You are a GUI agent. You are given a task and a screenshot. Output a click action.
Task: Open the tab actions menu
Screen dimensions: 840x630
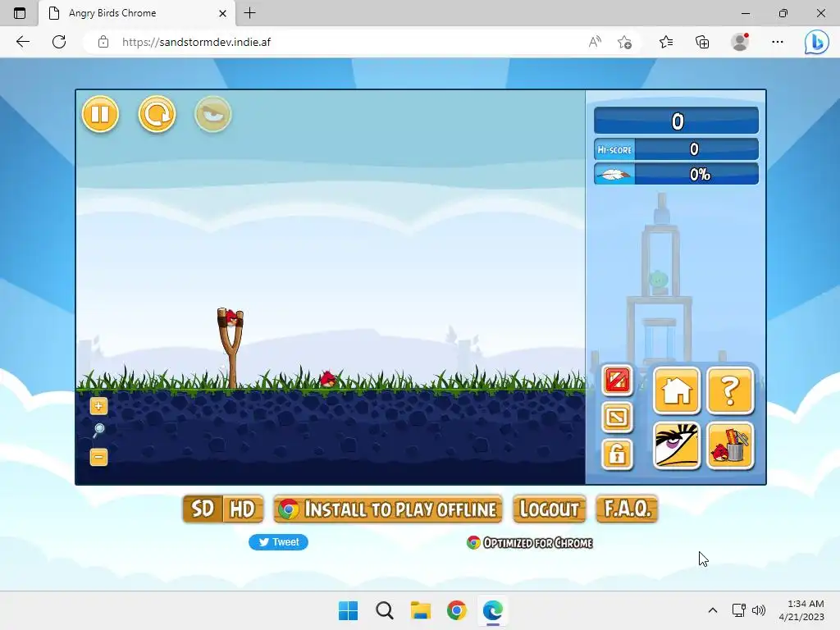(20, 13)
